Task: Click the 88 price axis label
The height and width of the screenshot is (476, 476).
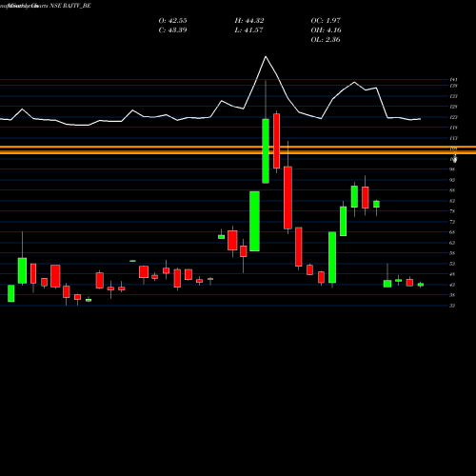Action: (x=452, y=190)
